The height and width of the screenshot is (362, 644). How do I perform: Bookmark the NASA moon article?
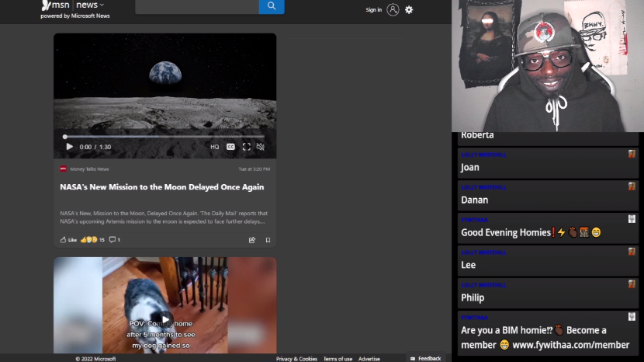(268, 240)
